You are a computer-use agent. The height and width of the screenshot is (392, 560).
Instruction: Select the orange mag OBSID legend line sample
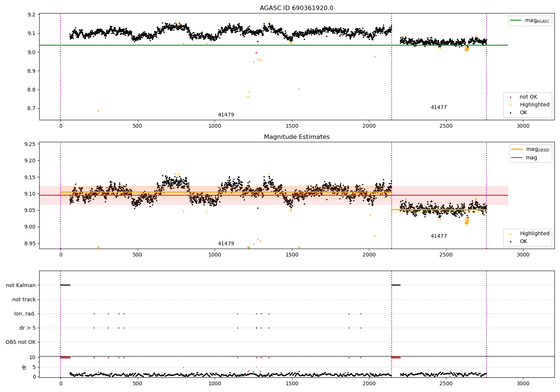coord(517,149)
